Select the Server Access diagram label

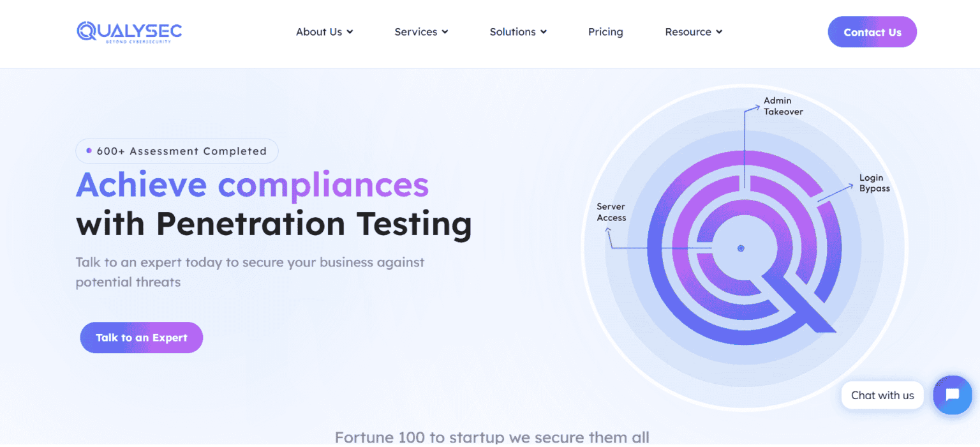[x=611, y=212]
